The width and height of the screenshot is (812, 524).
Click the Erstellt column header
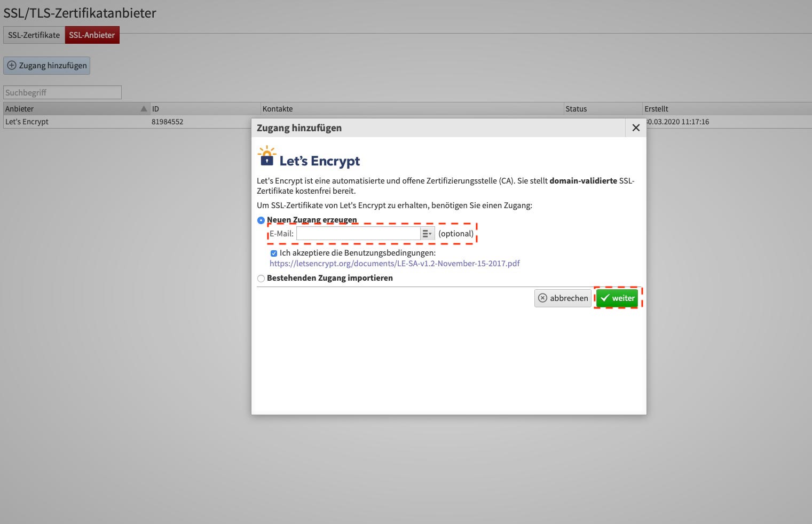(727, 109)
